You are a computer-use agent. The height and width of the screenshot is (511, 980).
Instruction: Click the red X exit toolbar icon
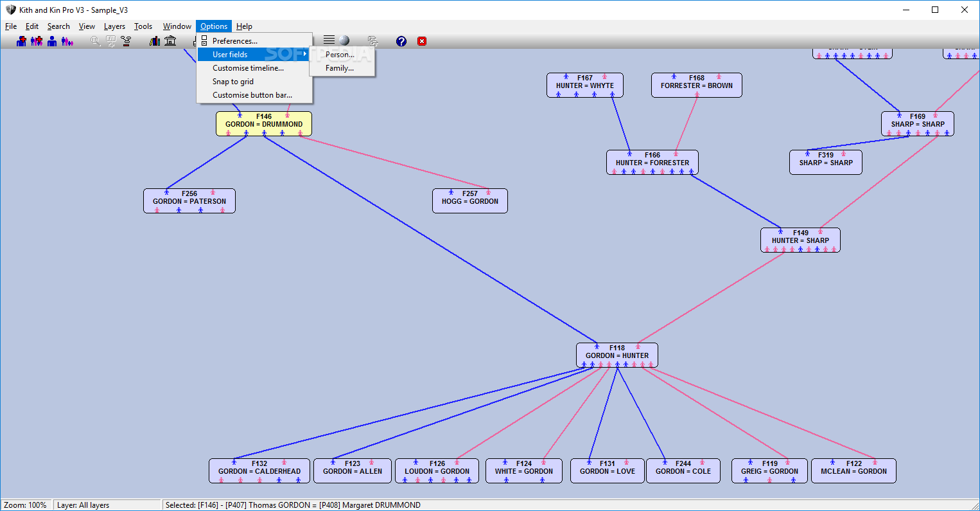tap(422, 41)
